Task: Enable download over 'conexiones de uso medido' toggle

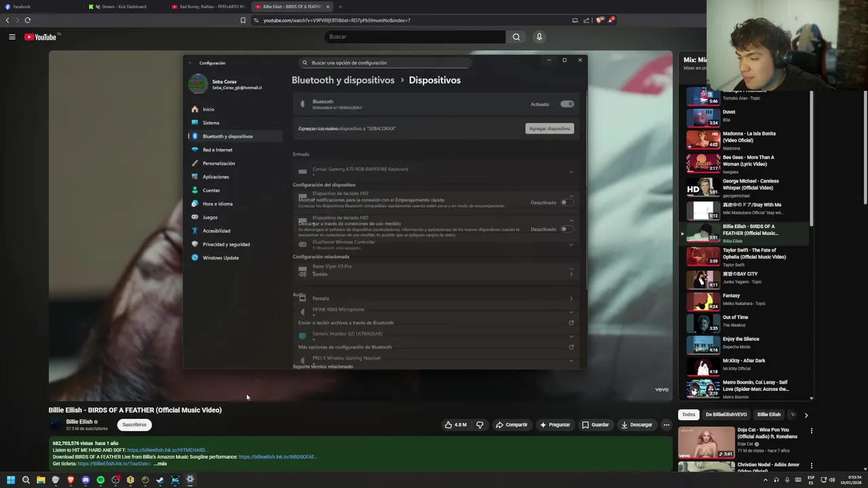Action: pyautogui.click(x=567, y=229)
